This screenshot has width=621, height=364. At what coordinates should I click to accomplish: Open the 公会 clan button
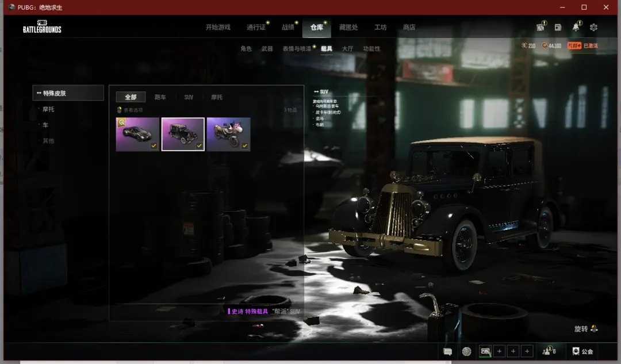(x=582, y=351)
